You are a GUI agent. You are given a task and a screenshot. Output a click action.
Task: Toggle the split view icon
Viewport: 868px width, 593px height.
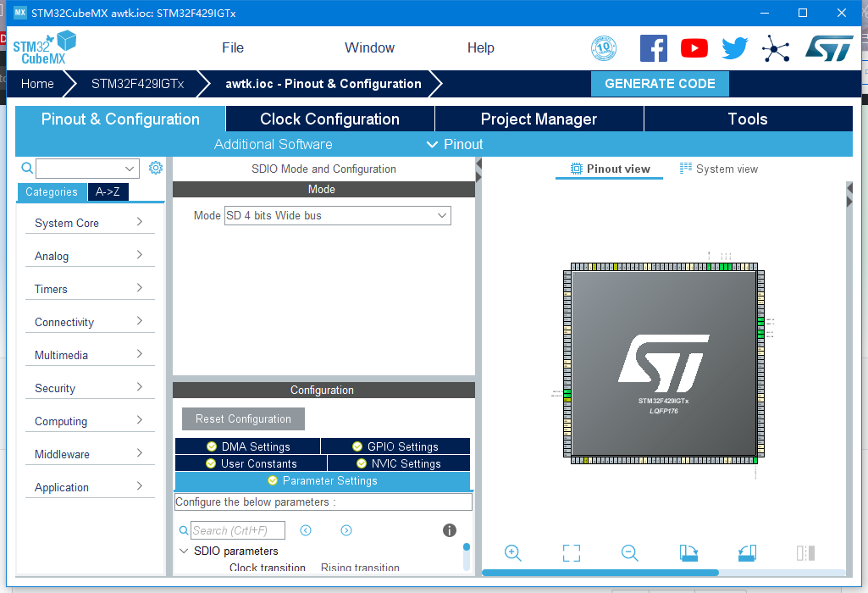(x=805, y=552)
